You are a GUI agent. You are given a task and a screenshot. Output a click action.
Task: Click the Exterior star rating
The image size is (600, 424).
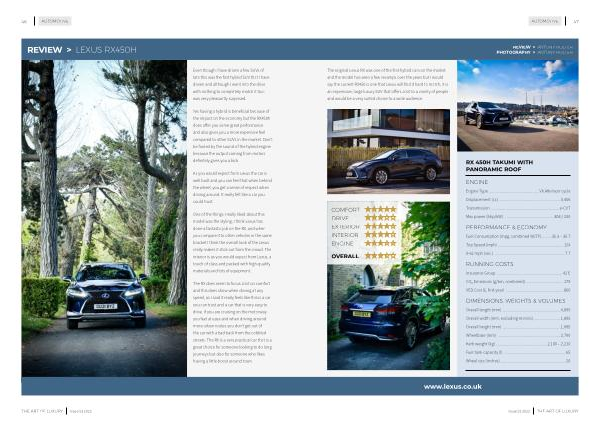tap(380, 227)
